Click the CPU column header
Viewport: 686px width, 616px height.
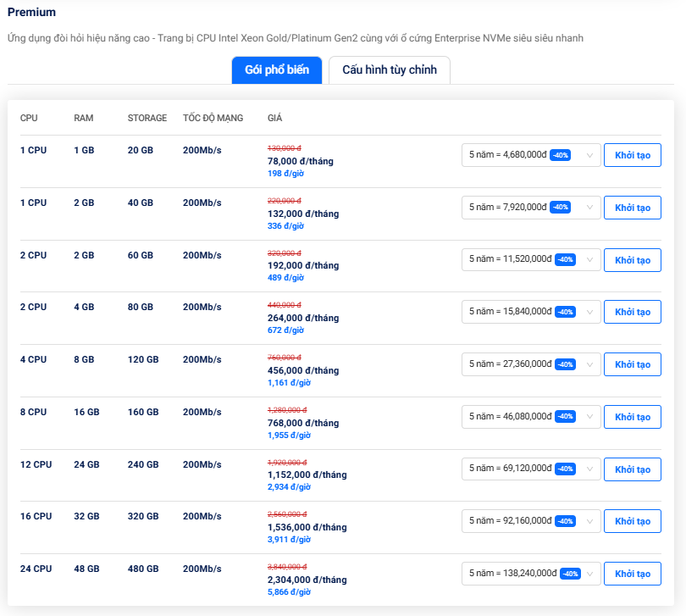click(29, 118)
